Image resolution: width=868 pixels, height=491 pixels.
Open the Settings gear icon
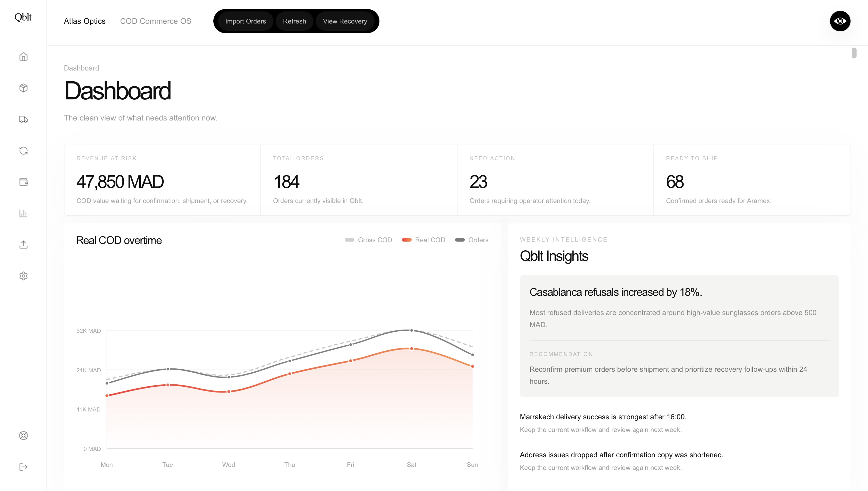pyautogui.click(x=23, y=276)
